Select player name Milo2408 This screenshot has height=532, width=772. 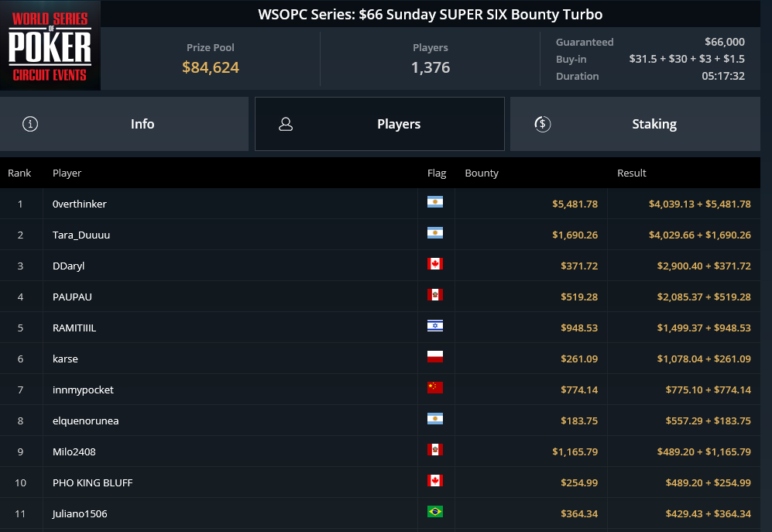[x=74, y=451]
